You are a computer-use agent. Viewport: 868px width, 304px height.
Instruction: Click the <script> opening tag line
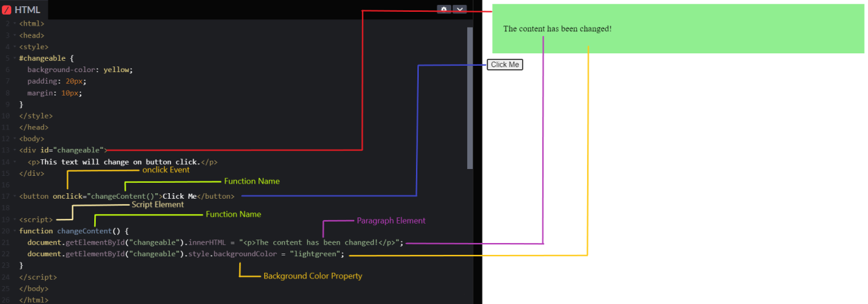click(x=36, y=220)
